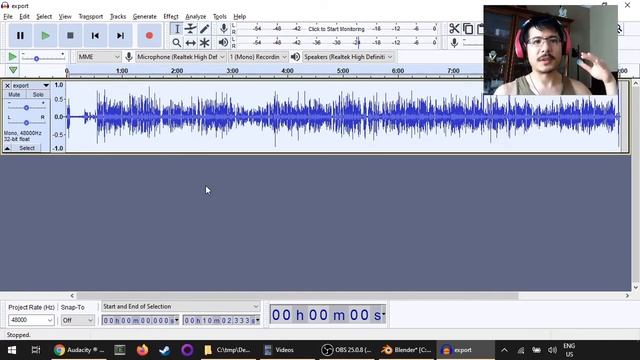
Task: Skip to End of the track
Action: [x=120, y=36]
